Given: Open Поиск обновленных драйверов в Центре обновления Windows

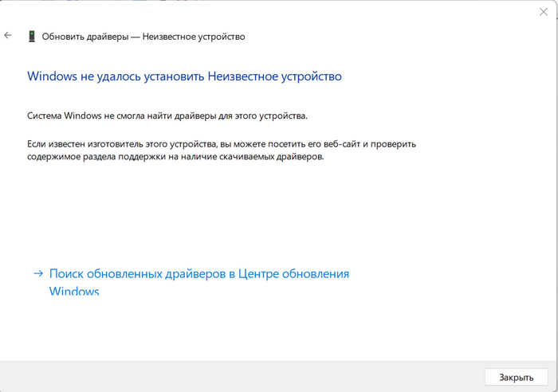Looking at the screenshot, I should [x=199, y=282].
